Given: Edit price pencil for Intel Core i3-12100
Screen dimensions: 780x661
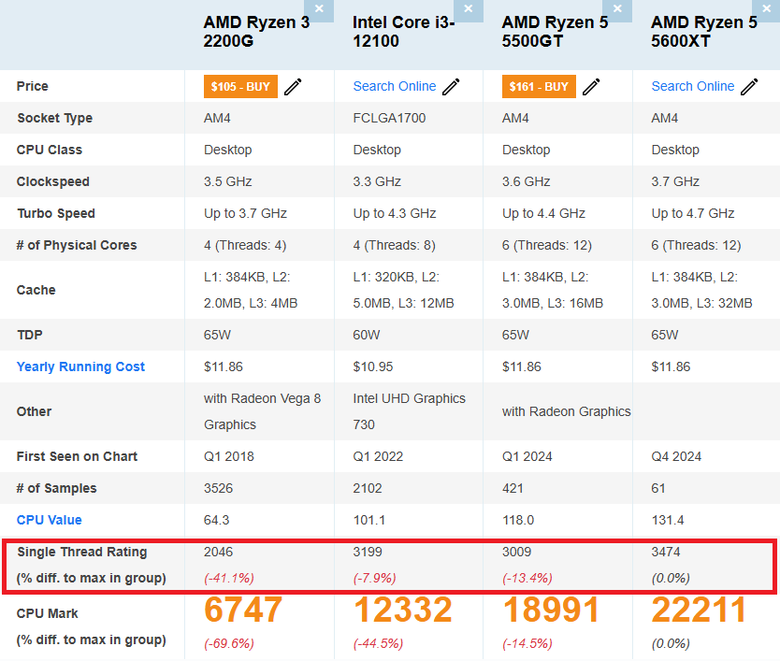Looking at the screenshot, I should (x=451, y=87).
